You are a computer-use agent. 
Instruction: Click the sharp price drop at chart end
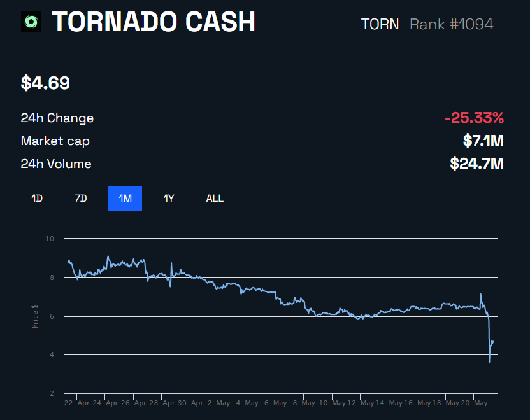tap(489, 338)
